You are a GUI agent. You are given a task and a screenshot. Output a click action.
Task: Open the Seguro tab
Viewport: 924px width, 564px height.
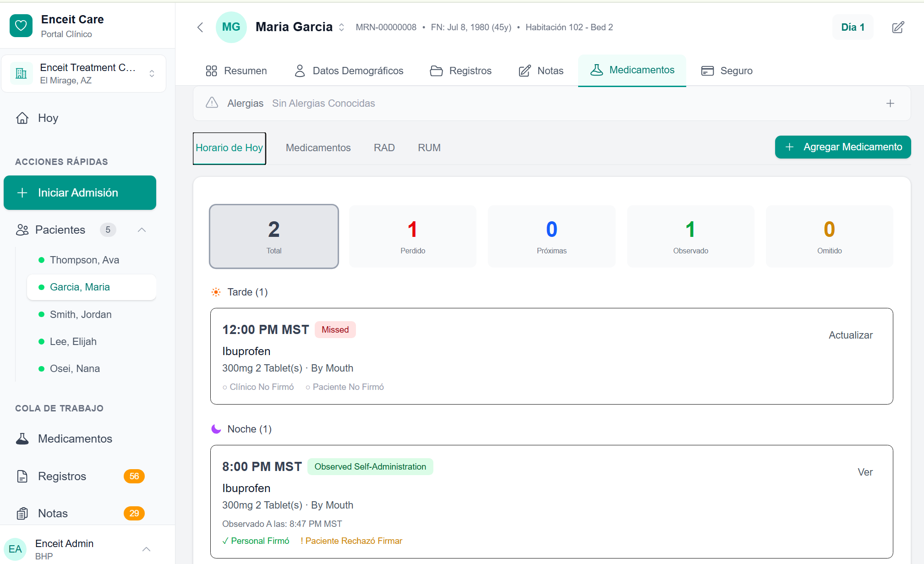(x=727, y=71)
